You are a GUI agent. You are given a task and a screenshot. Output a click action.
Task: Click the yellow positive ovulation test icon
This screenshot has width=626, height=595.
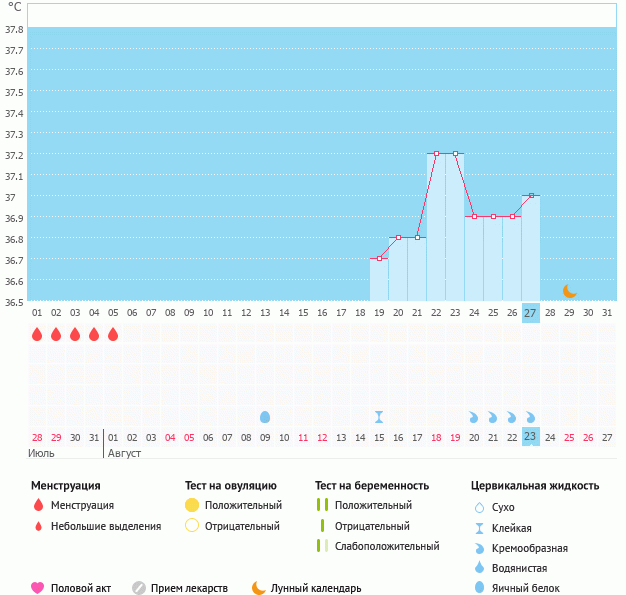tap(192, 505)
